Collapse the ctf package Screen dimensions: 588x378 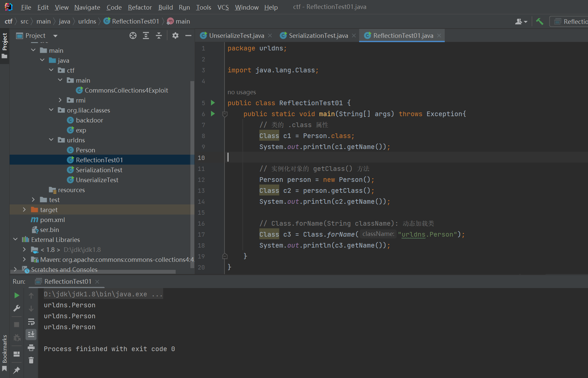(x=51, y=70)
